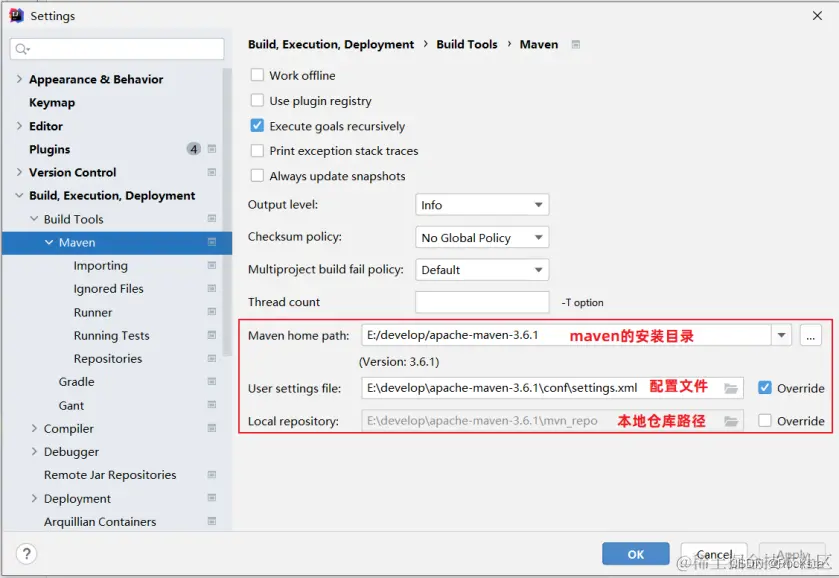Click project-level icon beside Gradle

tap(212, 382)
